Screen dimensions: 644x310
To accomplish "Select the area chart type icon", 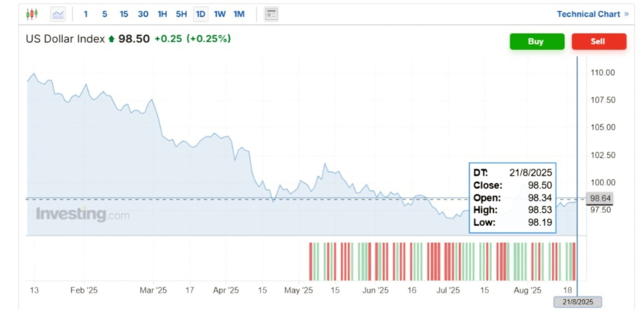I will click(x=58, y=14).
